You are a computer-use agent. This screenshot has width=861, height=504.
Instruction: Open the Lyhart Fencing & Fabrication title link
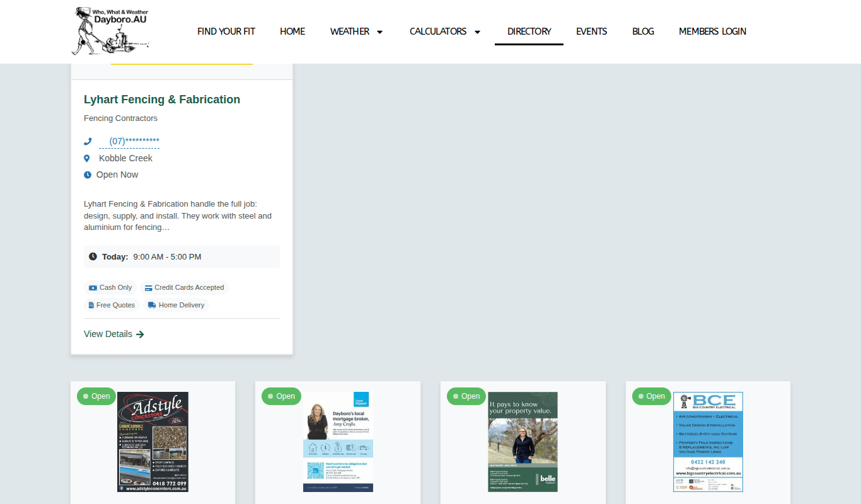162,100
